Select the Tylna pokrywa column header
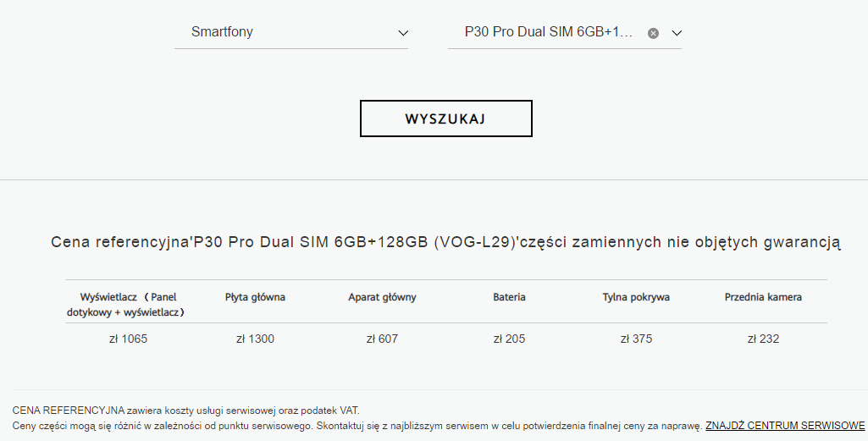This screenshot has height=441, width=868. 636,297
